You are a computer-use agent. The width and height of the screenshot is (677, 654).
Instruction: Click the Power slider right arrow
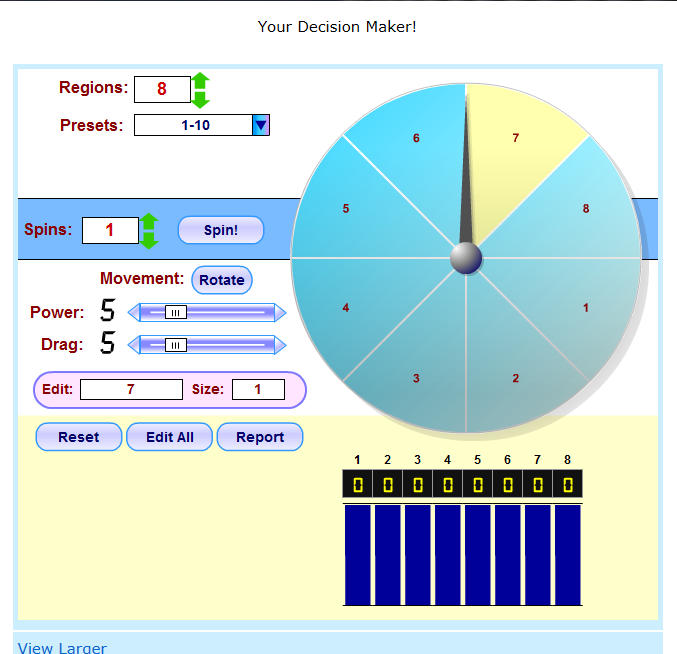point(280,312)
